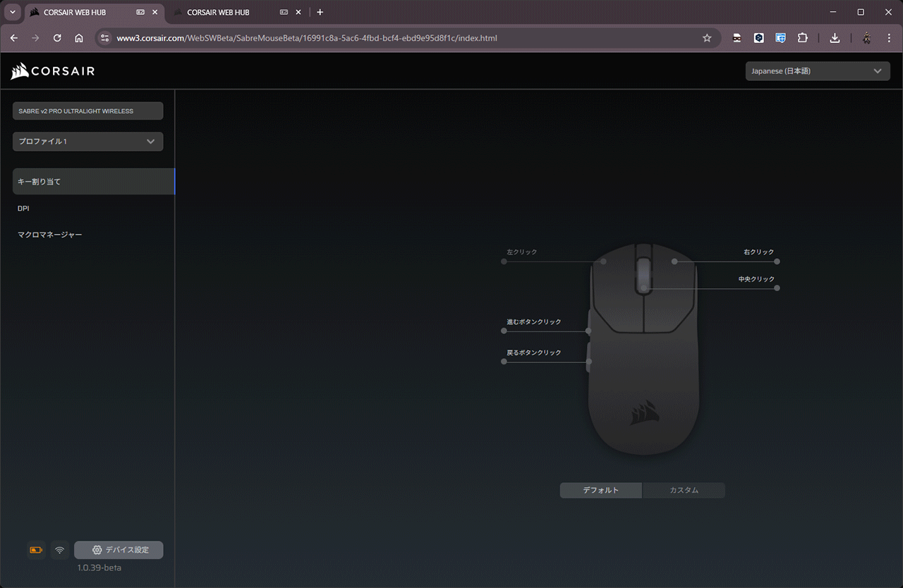The image size is (903, 588).
Task: Expand the プロファイル 1 profile dropdown
Action: 88,142
